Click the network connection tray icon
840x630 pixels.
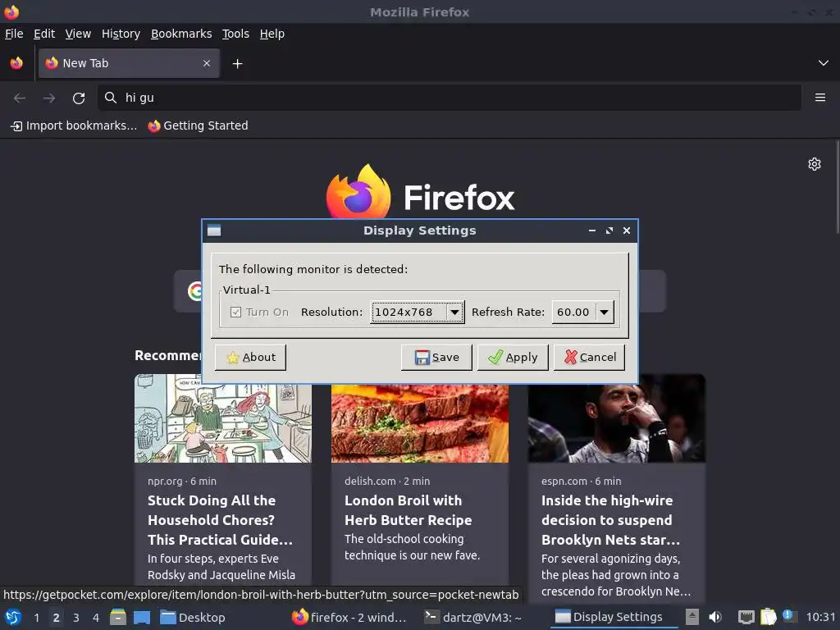click(x=746, y=618)
